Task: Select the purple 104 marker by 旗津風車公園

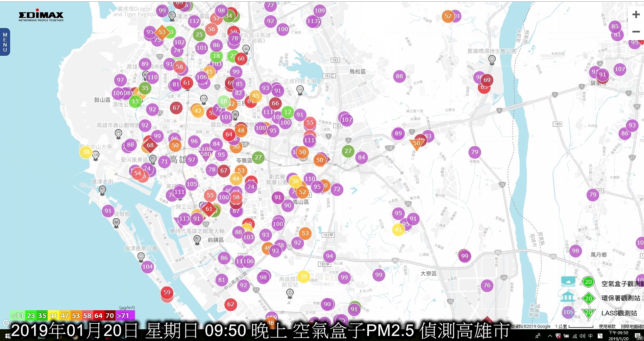Action: (x=147, y=267)
